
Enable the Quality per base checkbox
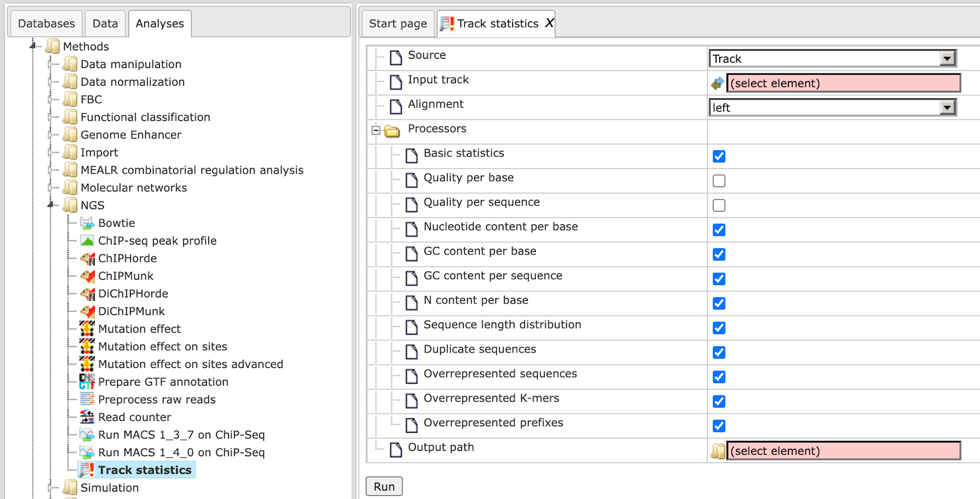click(719, 181)
